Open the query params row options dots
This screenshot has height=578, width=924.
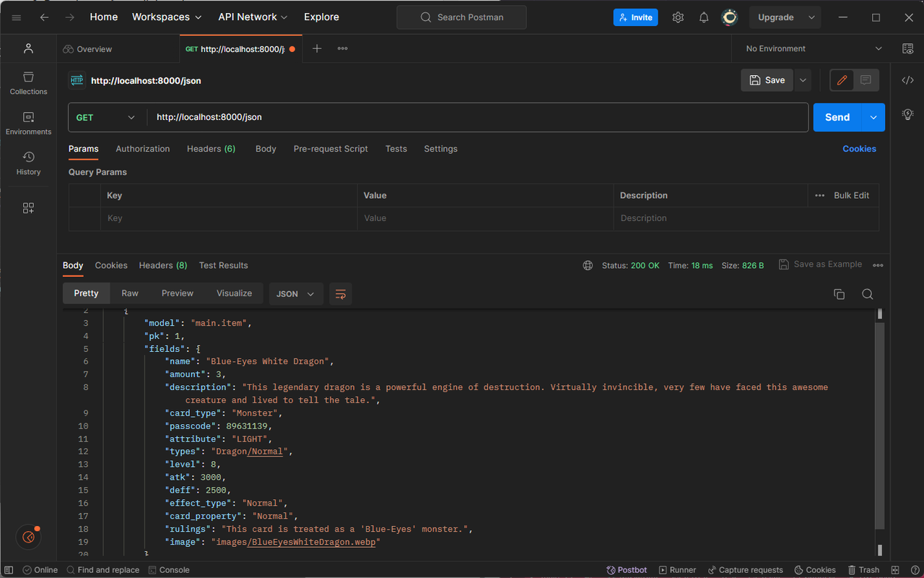click(x=819, y=195)
